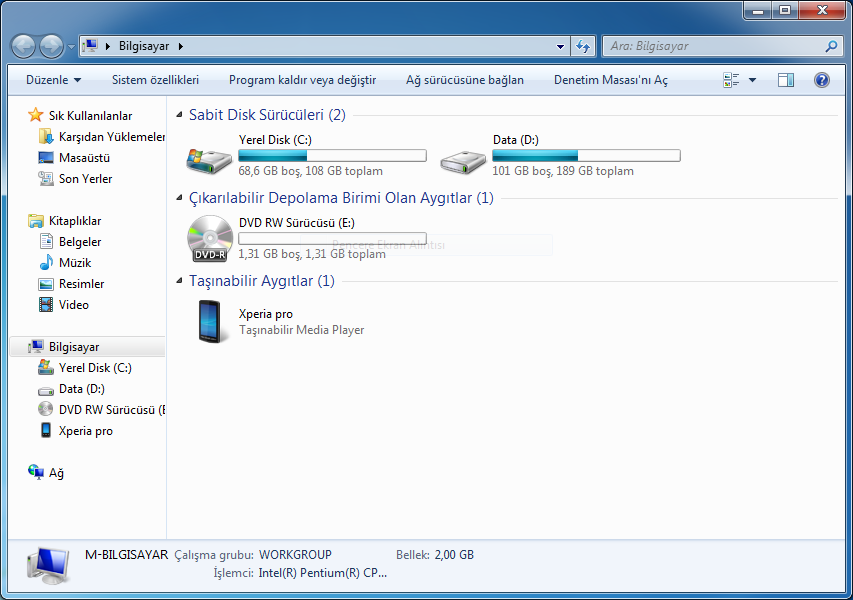The width and height of the screenshot is (853, 600).
Task: Collapse the Sabit Disk Sürücüleri group
Action: tap(179, 115)
